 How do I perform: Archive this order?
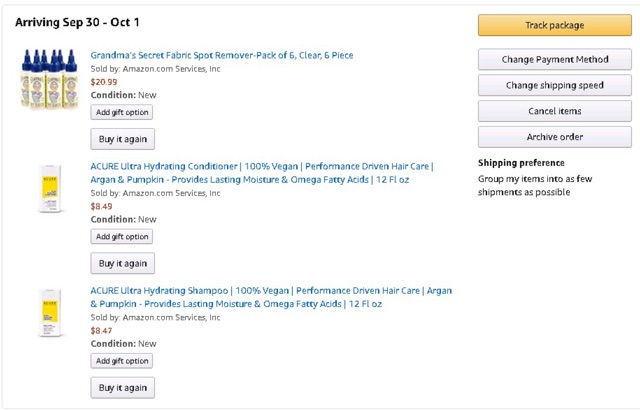[555, 137]
